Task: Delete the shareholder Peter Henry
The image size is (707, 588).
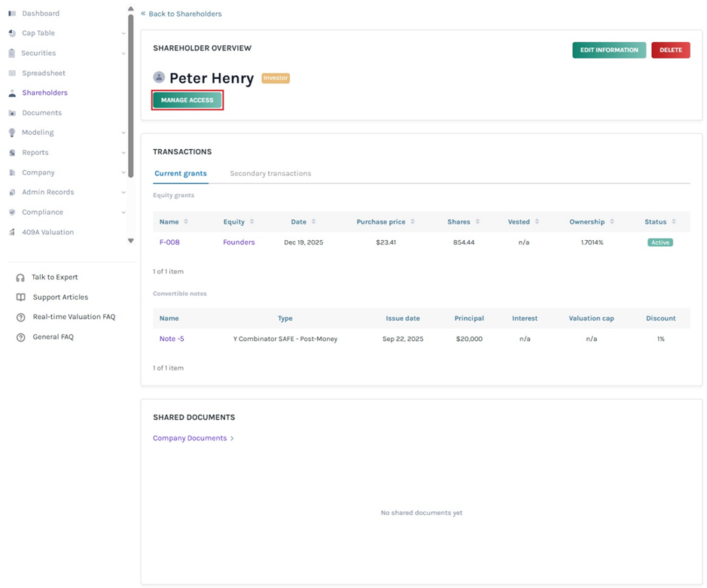Action: pyautogui.click(x=670, y=50)
